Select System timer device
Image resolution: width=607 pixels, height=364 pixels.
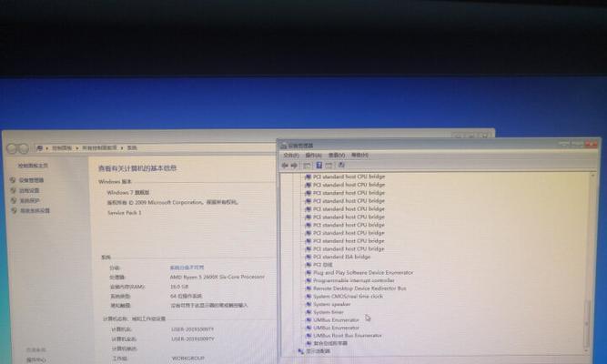(x=329, y=312)
